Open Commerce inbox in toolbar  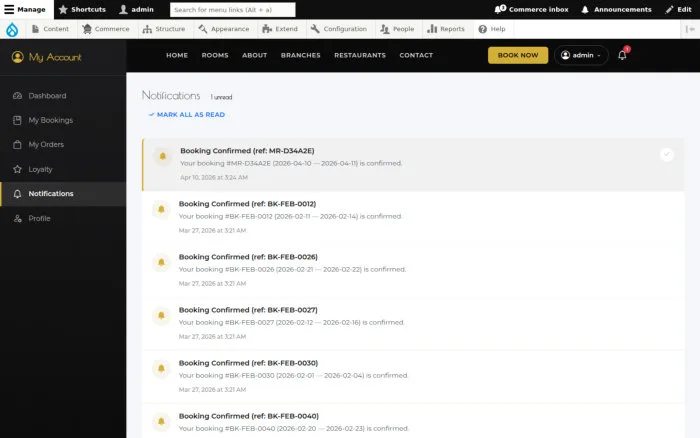[531, 9]
